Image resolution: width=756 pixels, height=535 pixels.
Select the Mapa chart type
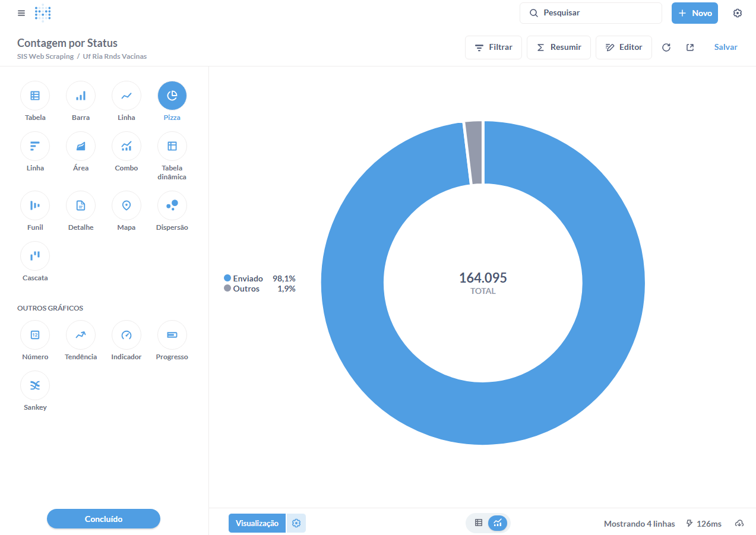click(x=126, y=205)
